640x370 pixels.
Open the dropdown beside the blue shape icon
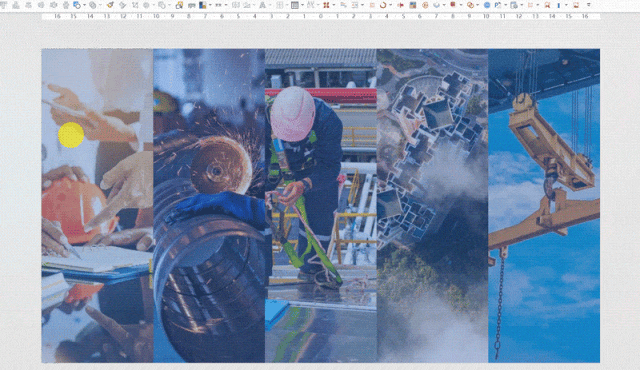click(84, 5)
